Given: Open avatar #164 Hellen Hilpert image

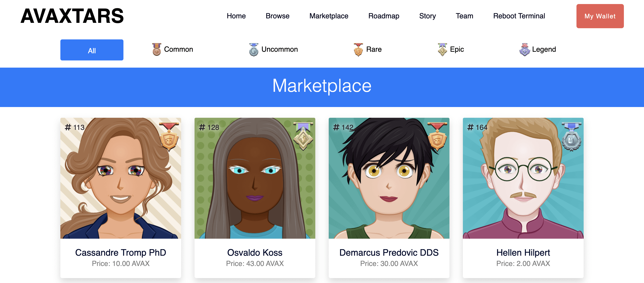Looking at the screenshot, I should (x=523, y=178).
